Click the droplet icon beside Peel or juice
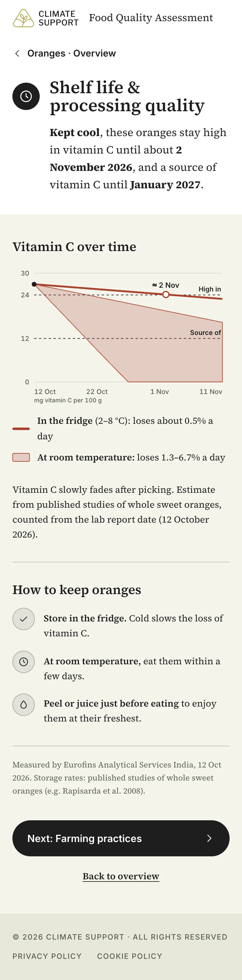 (24, 705)
